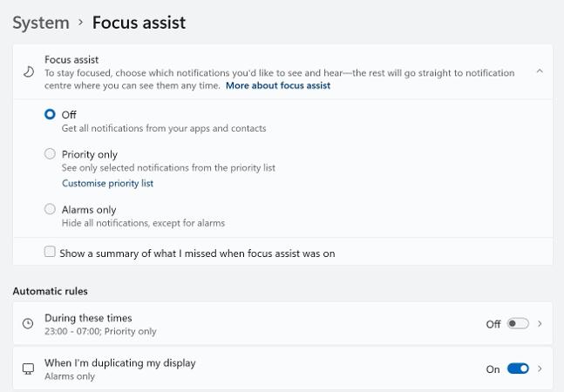Select the Off radio button

tap(50, 114)
